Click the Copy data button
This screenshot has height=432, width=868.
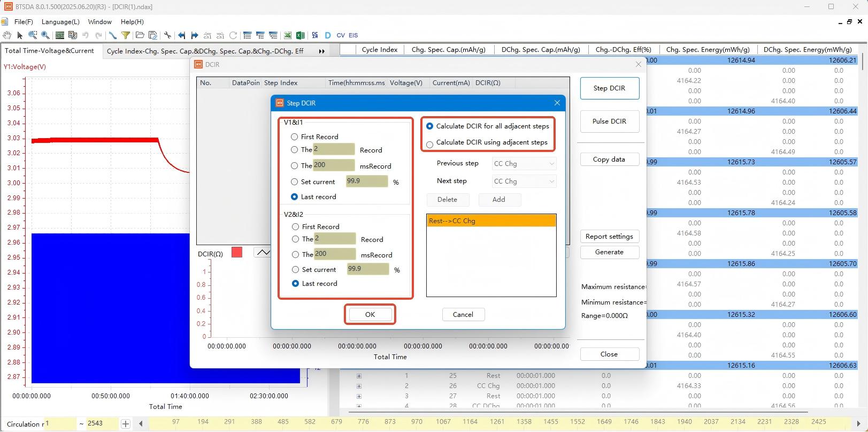(609, 160)
